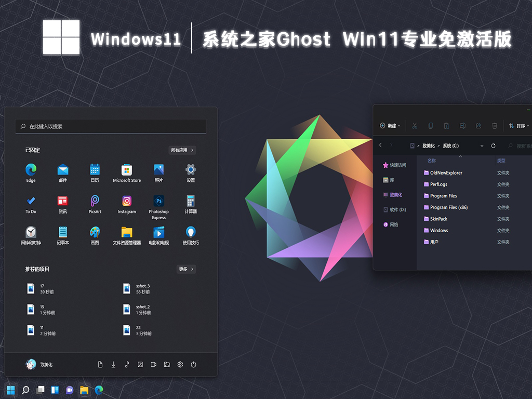
Task: Open the 使用技巧 Tips app
Action: pos(191,235)
